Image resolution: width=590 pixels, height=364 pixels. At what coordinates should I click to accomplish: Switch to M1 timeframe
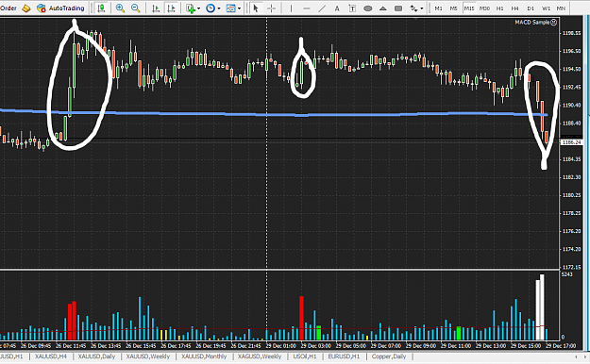[438, 8]
